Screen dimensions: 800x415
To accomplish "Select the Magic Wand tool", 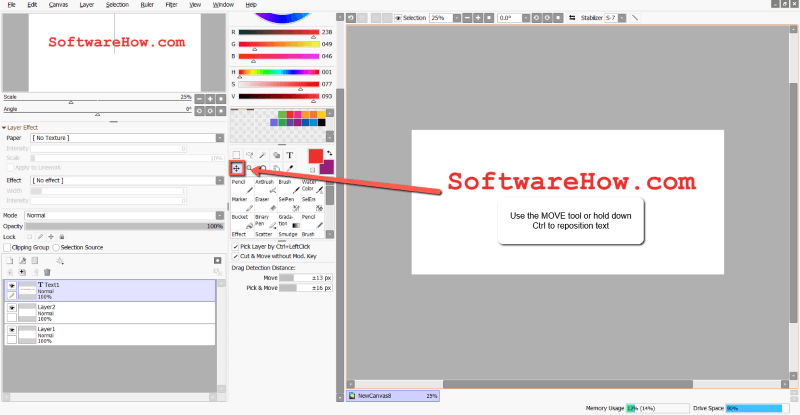I will (x=263, y=155).
